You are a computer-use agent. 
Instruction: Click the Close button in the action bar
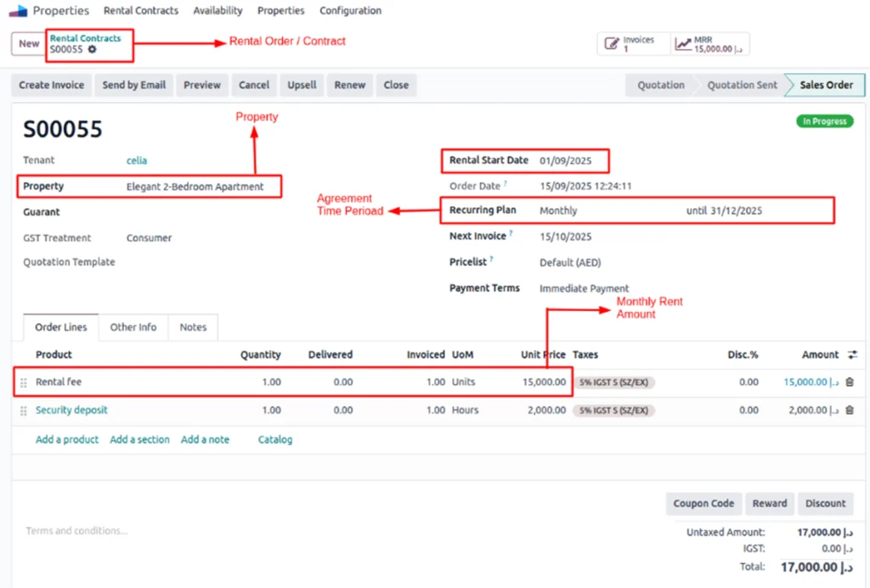396,85
